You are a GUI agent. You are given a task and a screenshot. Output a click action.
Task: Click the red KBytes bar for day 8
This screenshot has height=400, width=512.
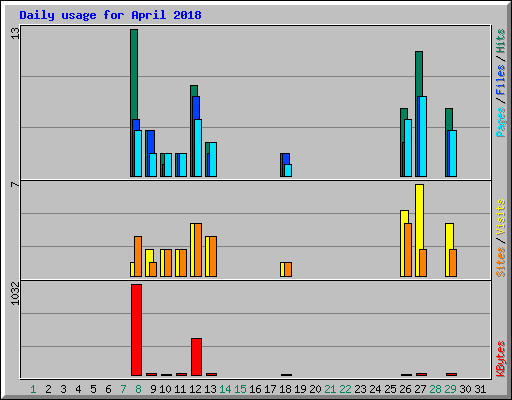(136, 330)
